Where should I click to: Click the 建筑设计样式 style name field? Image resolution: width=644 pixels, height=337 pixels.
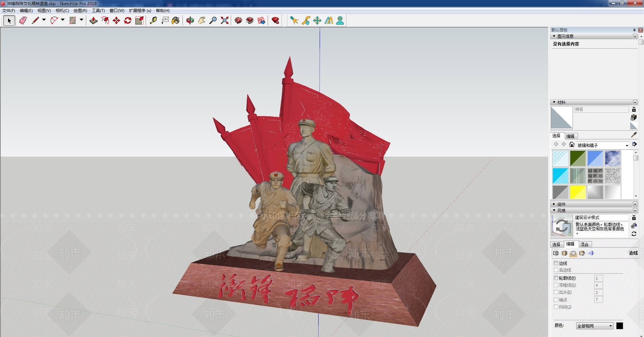[601, 217]
